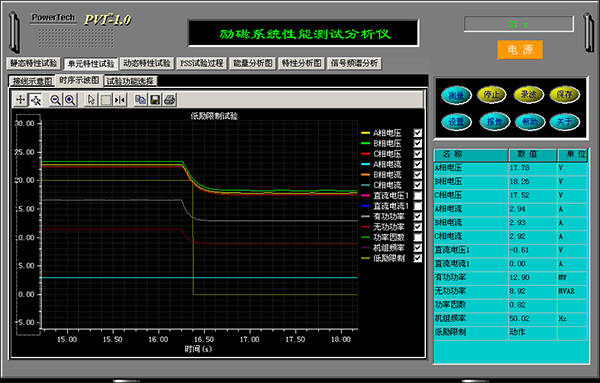
Task: Enable 直流电流1 trace checkbox
Action: click(417, 206)
